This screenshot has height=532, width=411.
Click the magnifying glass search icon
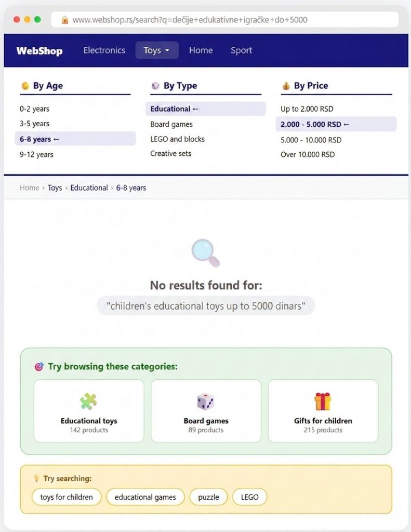pyautogui.click(x=205, y=252)
